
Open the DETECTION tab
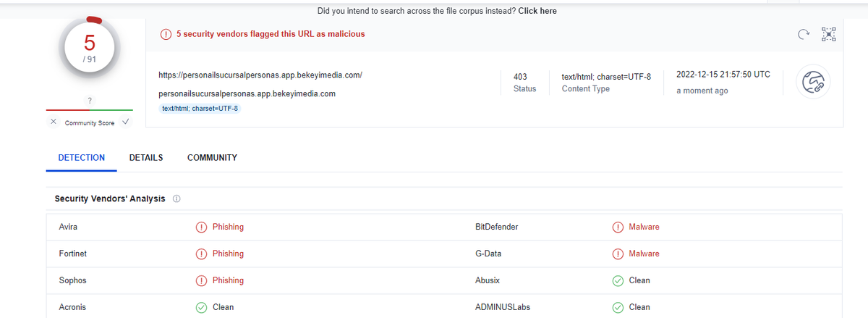click(82, 157)
